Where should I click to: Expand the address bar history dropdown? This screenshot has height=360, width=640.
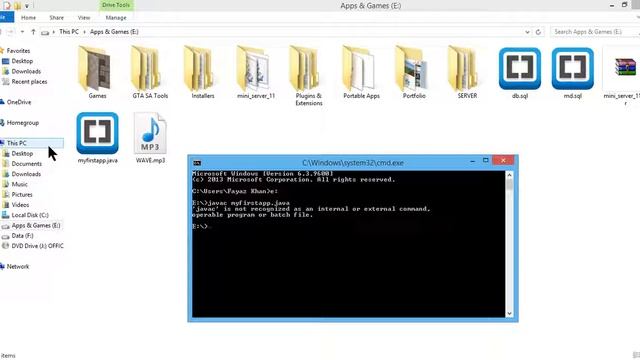(527, 32)
